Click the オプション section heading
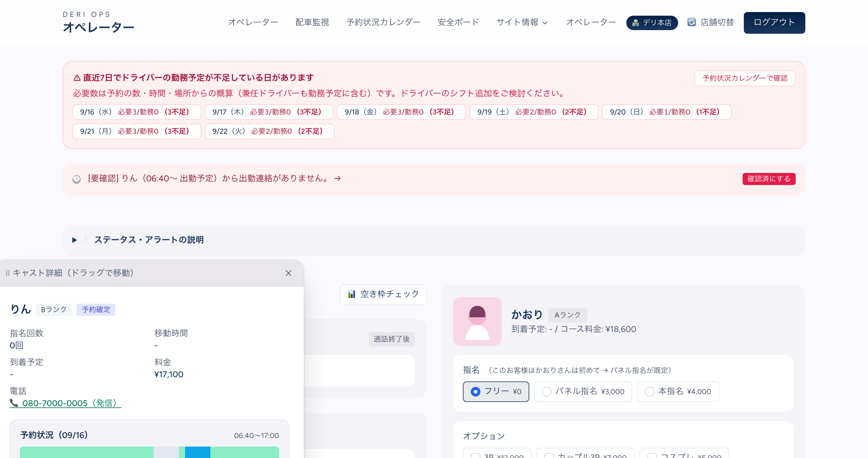Image resolution: width=868 pixels, height=458 pixels. 484,436
